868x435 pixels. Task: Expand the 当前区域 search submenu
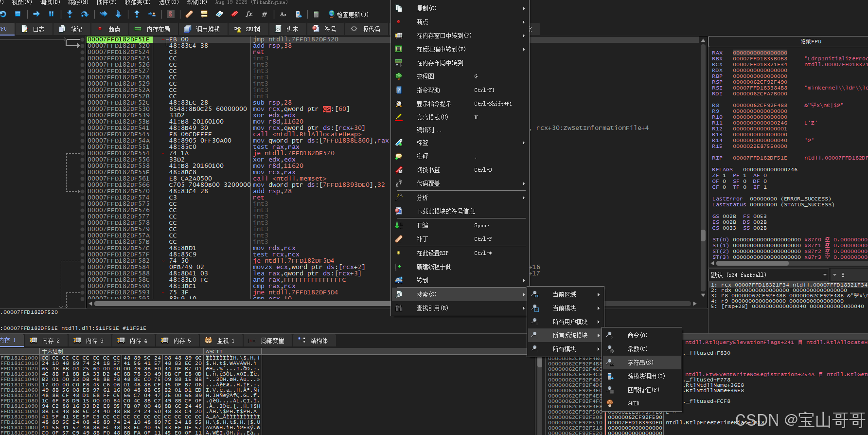tap(566, 294)
